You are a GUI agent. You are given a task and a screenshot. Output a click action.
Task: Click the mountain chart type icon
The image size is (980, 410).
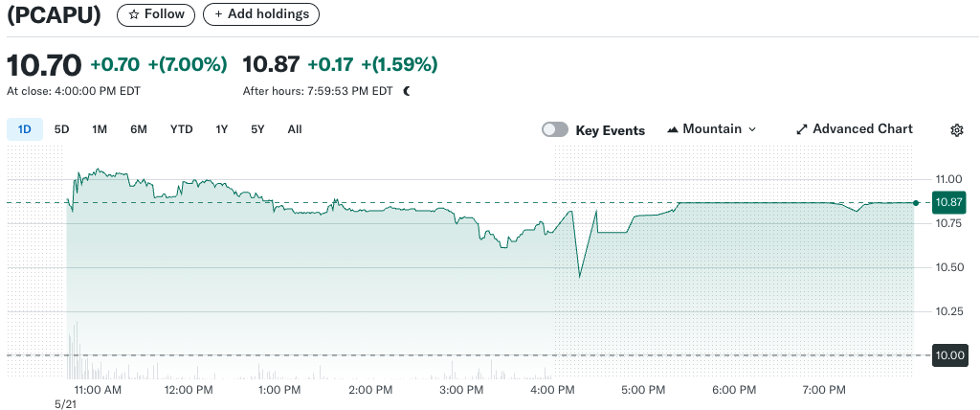tap(672, 129)
